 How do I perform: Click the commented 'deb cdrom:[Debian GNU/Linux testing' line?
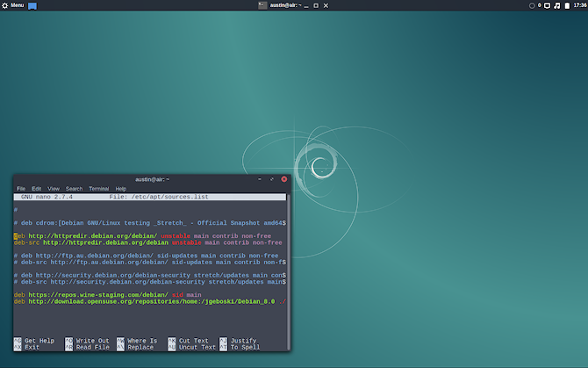tap(150, 223)
